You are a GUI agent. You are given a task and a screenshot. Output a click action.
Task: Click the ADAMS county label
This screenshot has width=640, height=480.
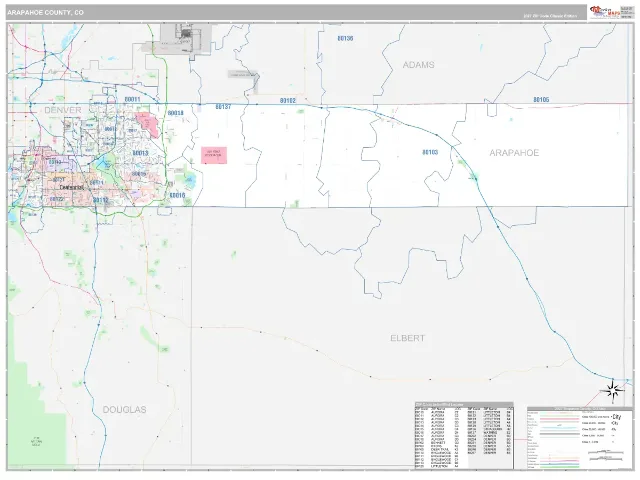pyautogui.click(x=418, y=65)
